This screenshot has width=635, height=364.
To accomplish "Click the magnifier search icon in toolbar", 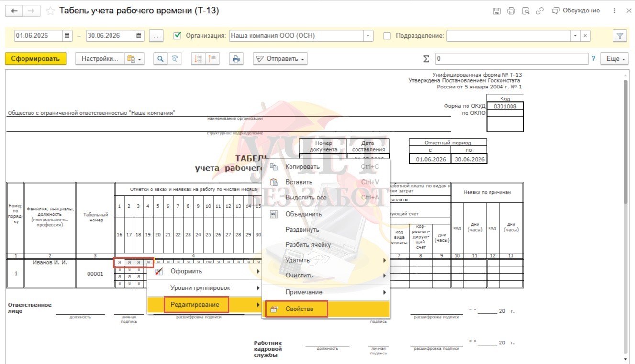I will tap(161, 59).
